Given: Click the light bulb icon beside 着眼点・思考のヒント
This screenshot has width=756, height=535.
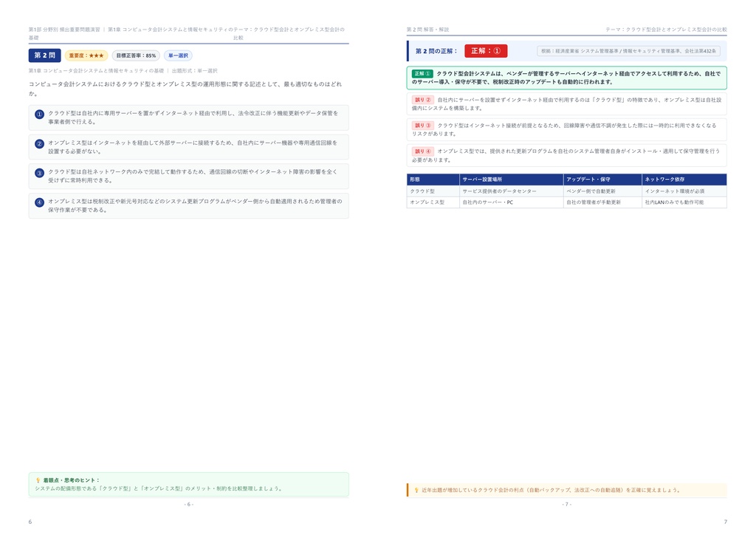Looking at the screenshot, I should pos(38,480).
